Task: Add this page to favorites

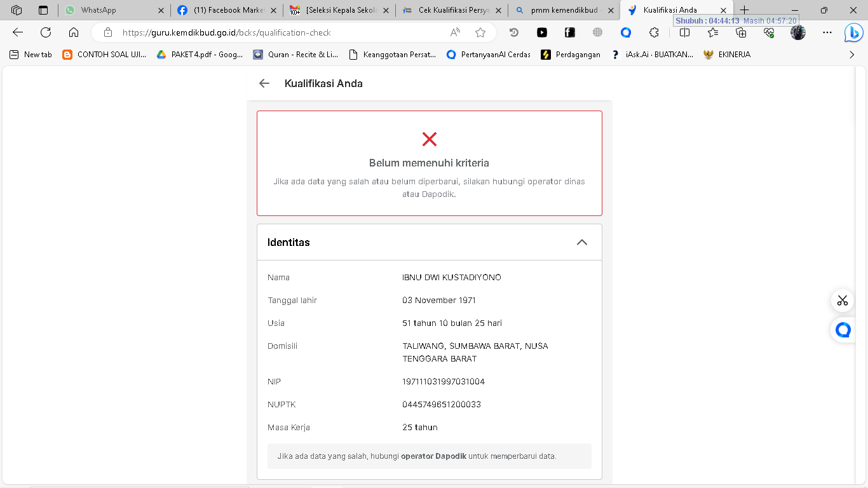Action: coord(480,32)
